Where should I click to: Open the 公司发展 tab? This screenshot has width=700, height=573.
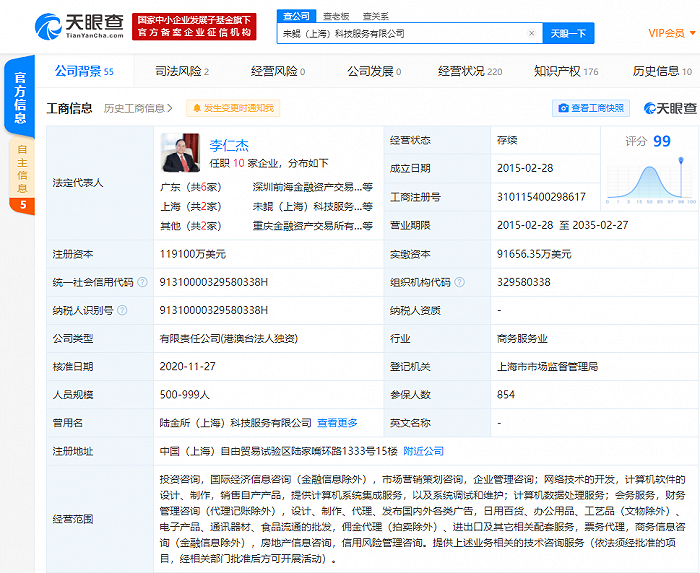374,71
